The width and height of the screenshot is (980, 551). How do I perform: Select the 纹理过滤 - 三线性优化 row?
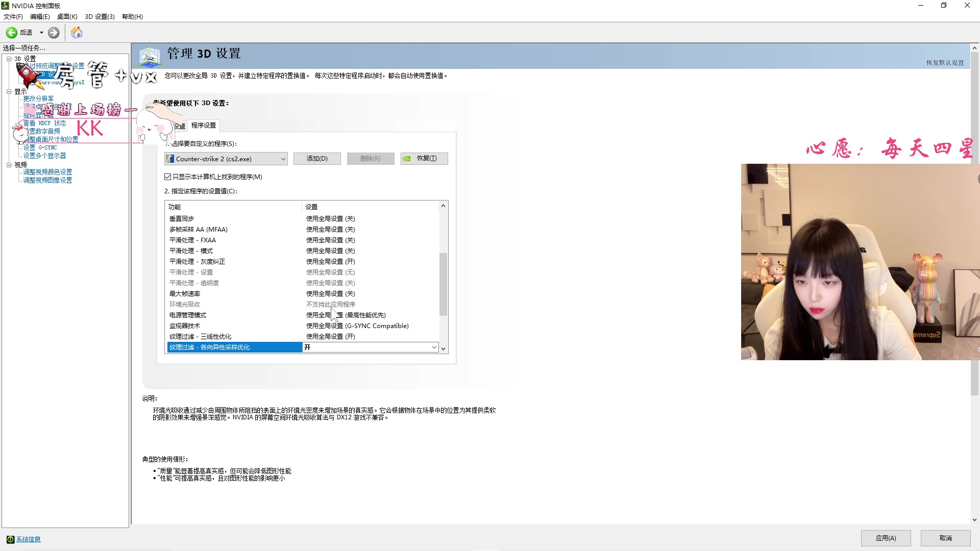303,337
